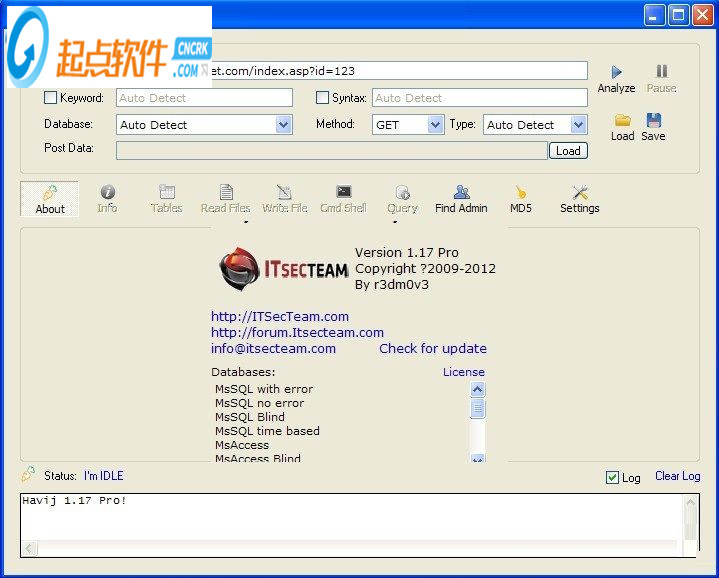
Task: Select the Read Files tab
Action: [226, 199]
